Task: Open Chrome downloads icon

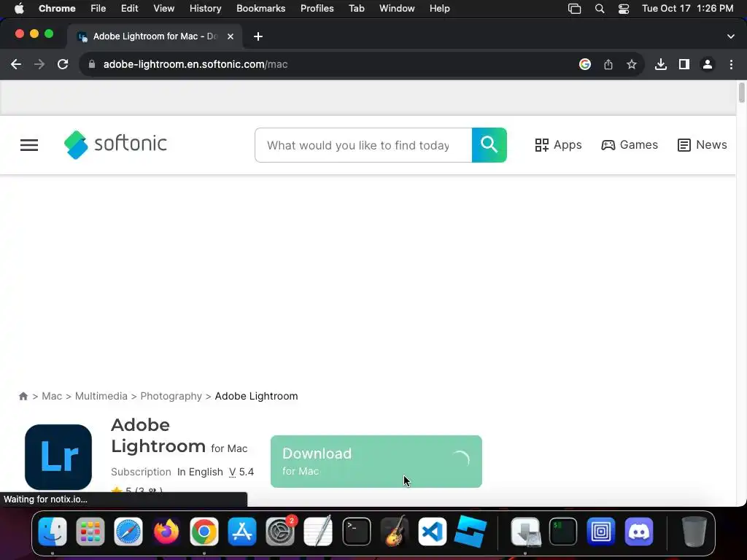Action: (x=661, y=64)
